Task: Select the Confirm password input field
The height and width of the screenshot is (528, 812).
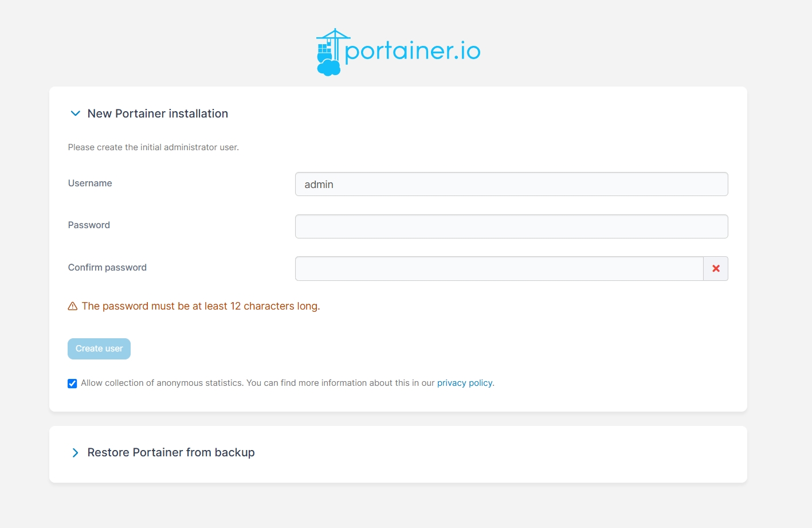Action: coord(499,268)
